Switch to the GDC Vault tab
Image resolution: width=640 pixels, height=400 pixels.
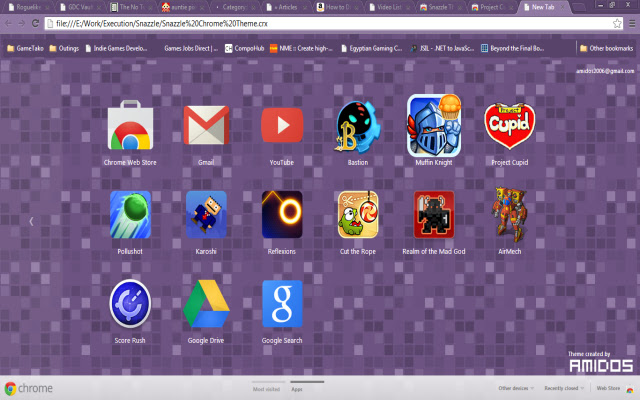[80, 7]
